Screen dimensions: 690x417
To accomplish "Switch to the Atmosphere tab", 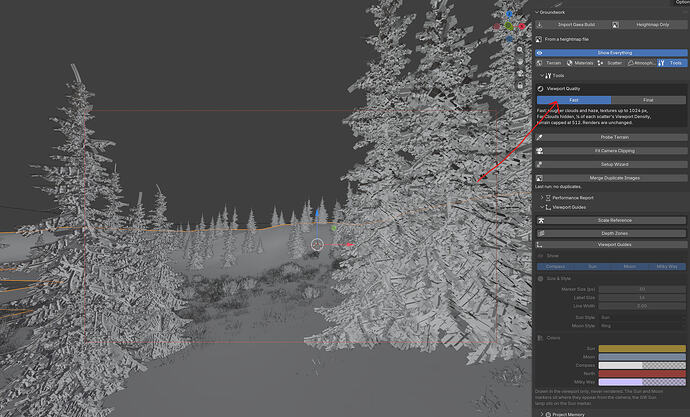I will coord(641,63).
